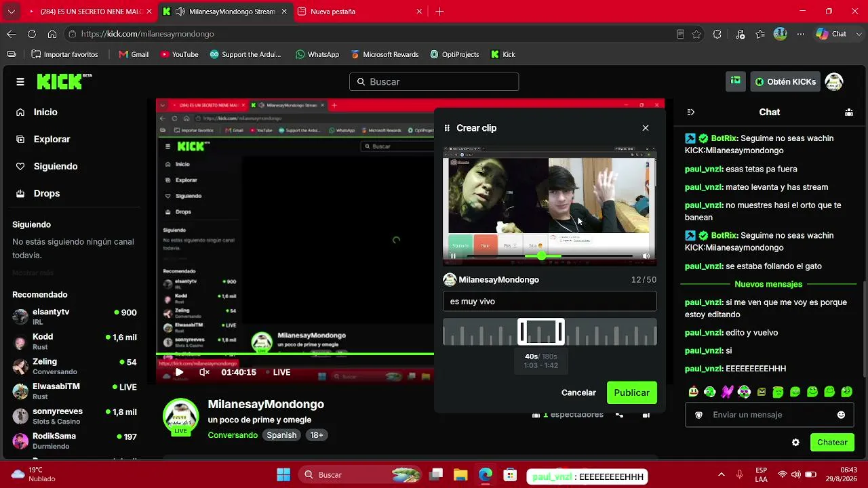This screenshot has height=488, width=868.
Task: Switch to the Nueva pestaña browser tab
Action: point(353,12)
